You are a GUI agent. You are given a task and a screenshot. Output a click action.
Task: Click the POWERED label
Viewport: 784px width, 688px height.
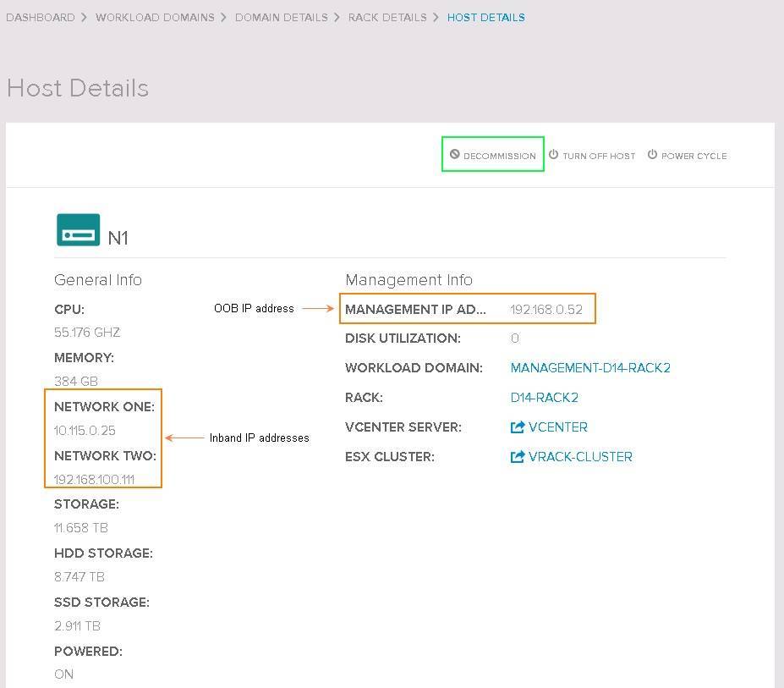point(88,651)
